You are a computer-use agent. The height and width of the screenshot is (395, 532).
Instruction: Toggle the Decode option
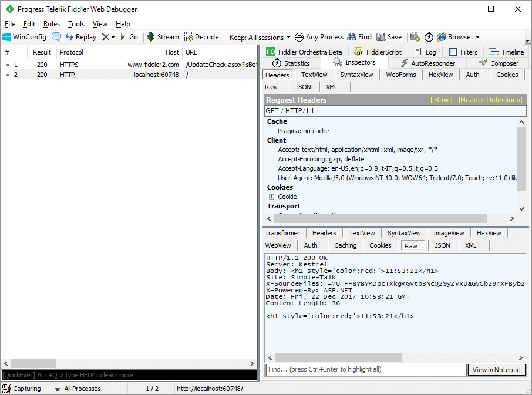tap(201, 37)
